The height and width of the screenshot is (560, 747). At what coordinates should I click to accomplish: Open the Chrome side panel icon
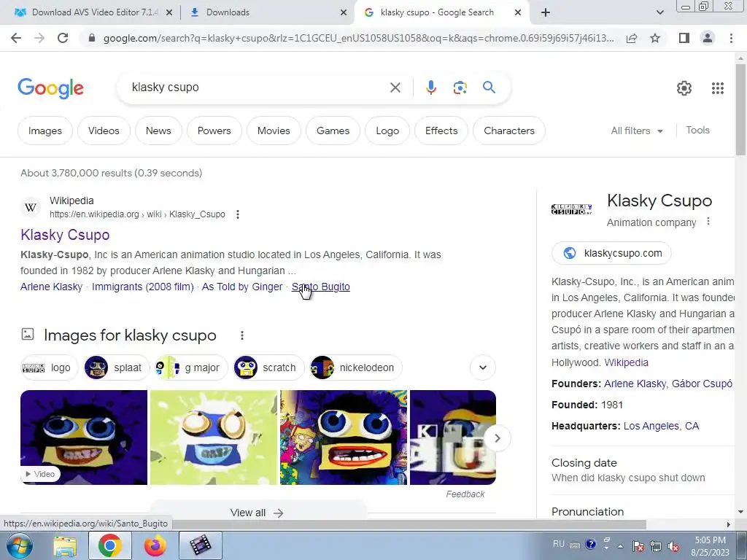(x=684, y=38)
